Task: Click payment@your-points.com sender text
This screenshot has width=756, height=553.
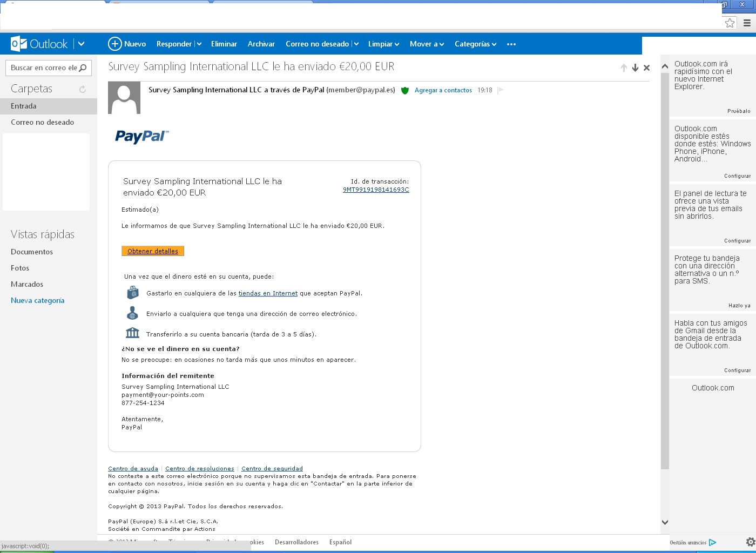Action: click(x=163, y=395)
